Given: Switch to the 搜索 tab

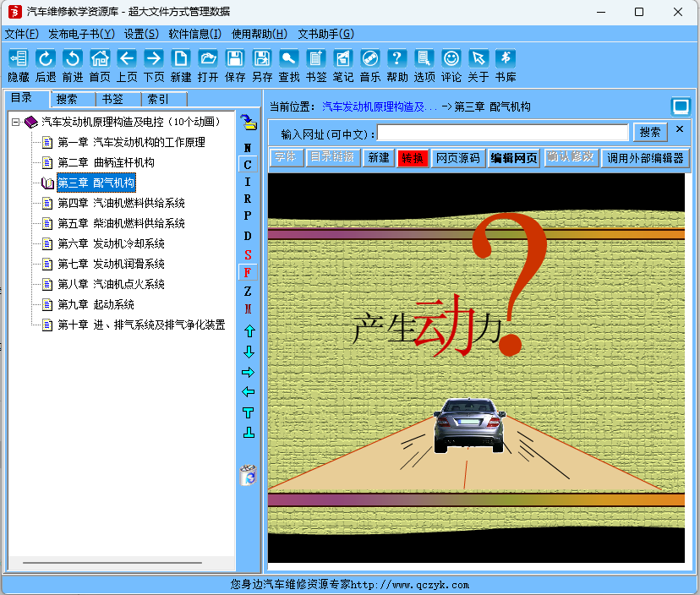Looking at the screenshot, I should [73, 99].
